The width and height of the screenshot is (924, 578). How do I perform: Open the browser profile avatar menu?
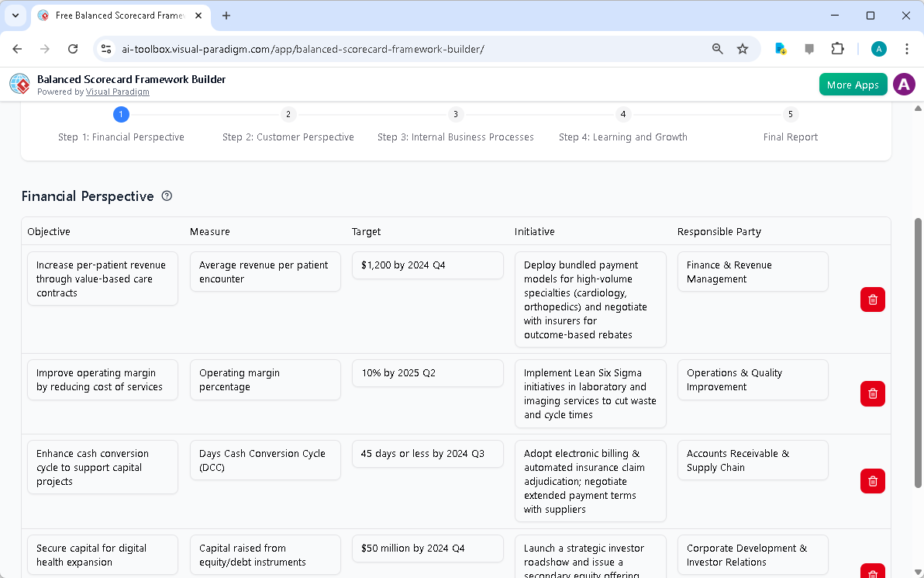[x=878, y=48]
